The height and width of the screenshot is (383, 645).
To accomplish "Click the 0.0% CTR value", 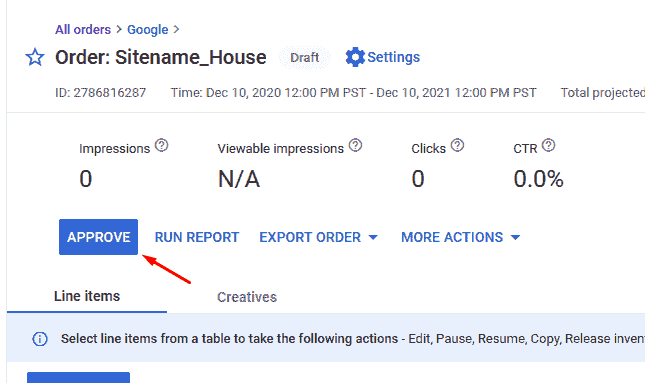I will point(538,179).
